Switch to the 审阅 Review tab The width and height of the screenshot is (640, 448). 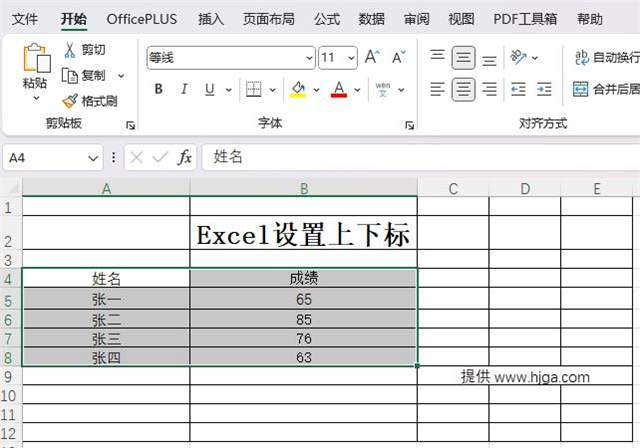coord(416,19)
